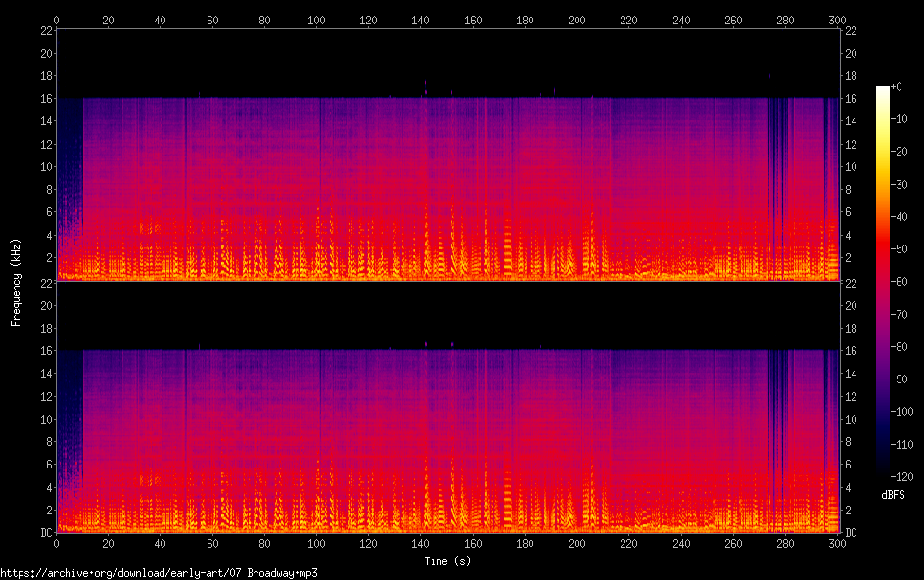Click the "-90" value on the color scale
924x580 pixels.
[x=899, y=379]
